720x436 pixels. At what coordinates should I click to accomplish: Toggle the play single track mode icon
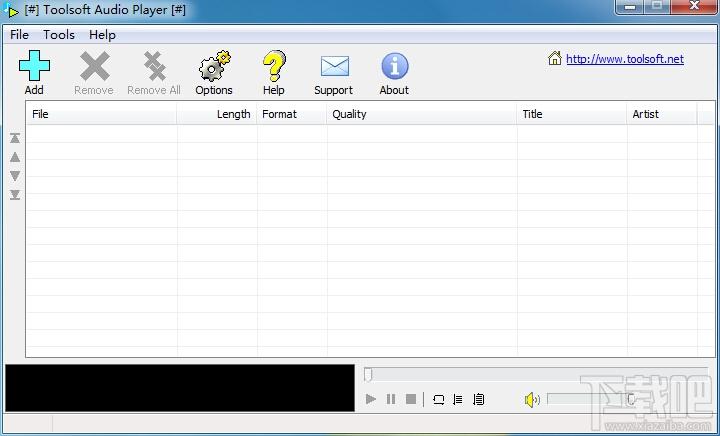(458, 399)
